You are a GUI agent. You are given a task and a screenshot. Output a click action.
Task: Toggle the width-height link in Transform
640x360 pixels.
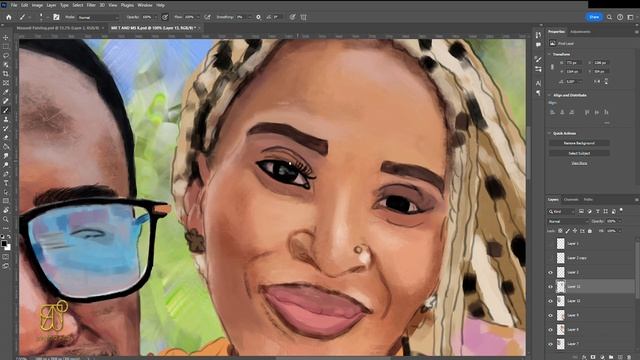[552, 67]
